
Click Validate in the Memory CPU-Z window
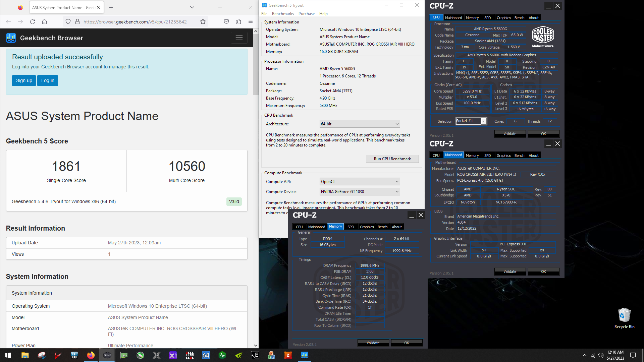tap(373, 343)
